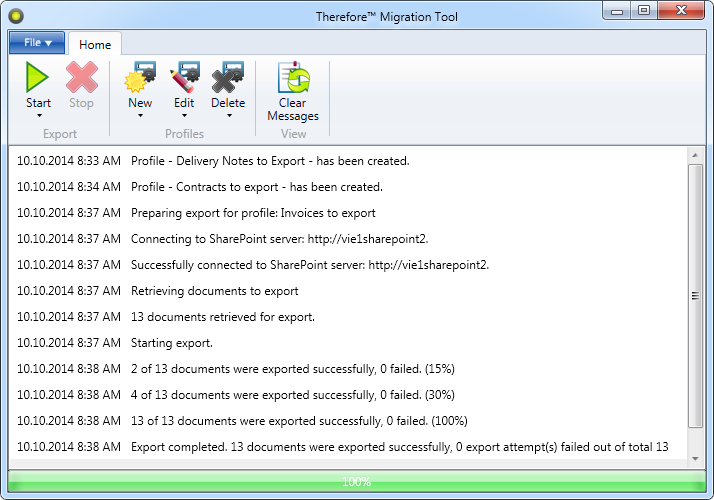Click the New profile icon
714x500 pixels.
pyautogui.click(x=140, y=77)
